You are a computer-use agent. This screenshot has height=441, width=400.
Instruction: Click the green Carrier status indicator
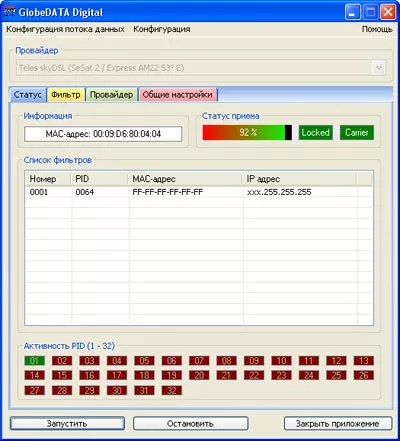(x=357, y=133)
